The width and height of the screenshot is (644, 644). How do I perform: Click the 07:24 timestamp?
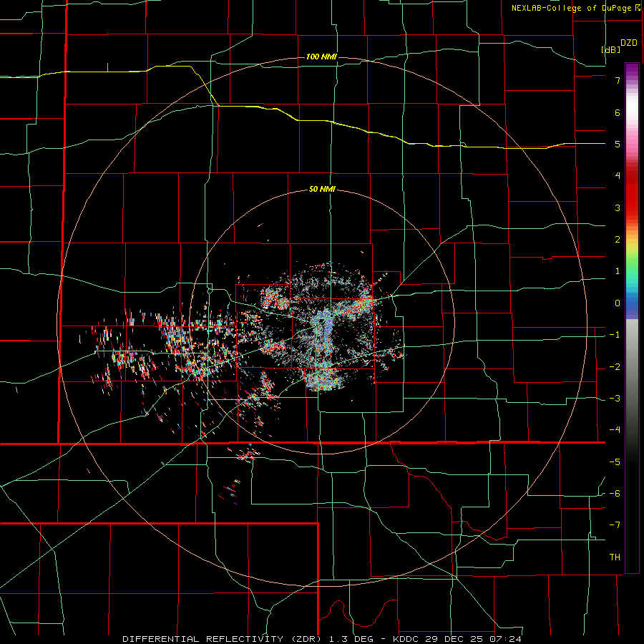coord(505,639)
